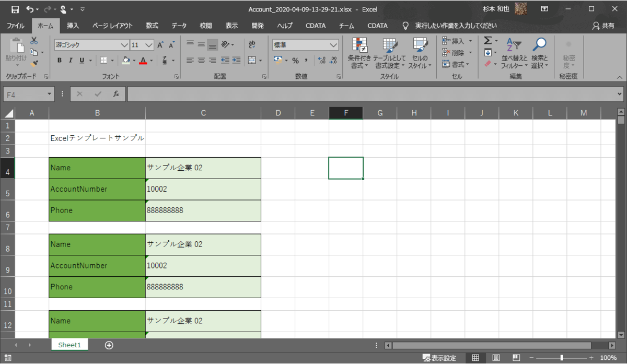This screenshot has height=364, width=627.
Task: Toggle center horizontal alignment
Action: [201, 60]
